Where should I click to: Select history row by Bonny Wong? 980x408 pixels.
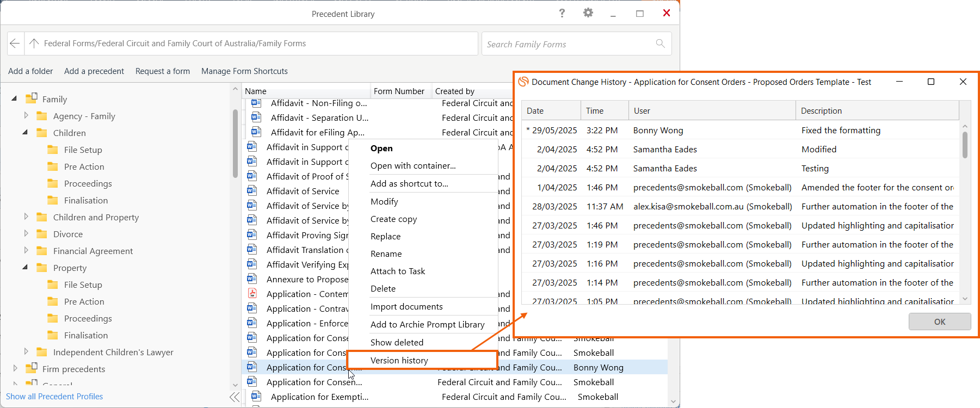click(740, 131)
